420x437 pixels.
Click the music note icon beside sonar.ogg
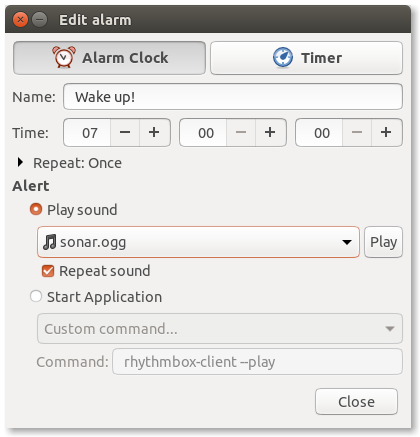coord(49,242)
